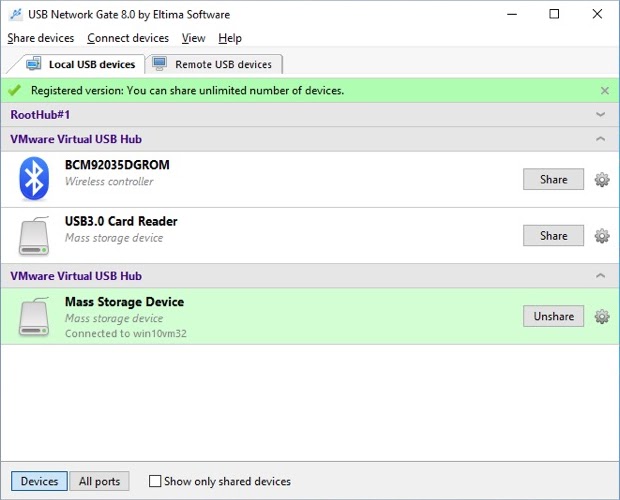Click BCM92035DGROM device name
620x500 pixels.
tap(117, 165)
